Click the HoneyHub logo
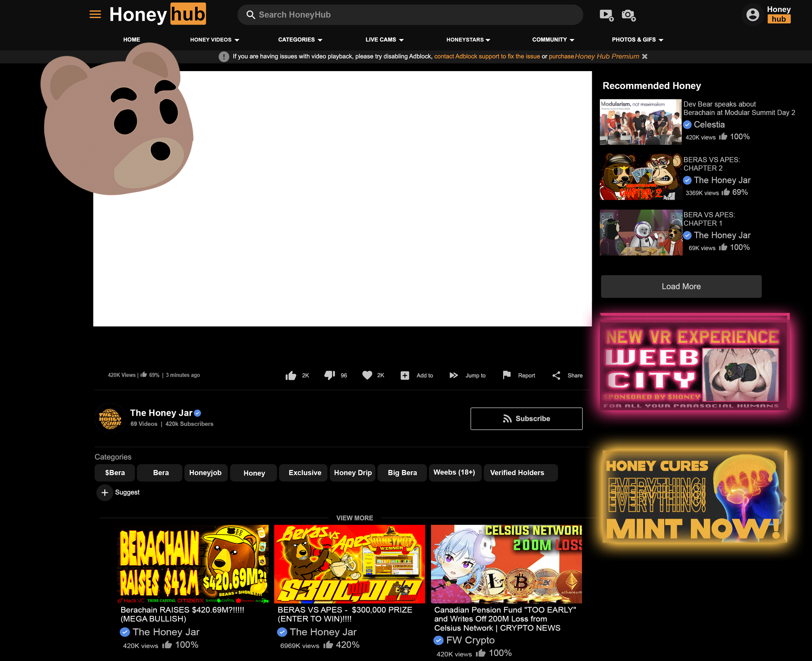Screen dimensions: 812x661 (158, 14)
